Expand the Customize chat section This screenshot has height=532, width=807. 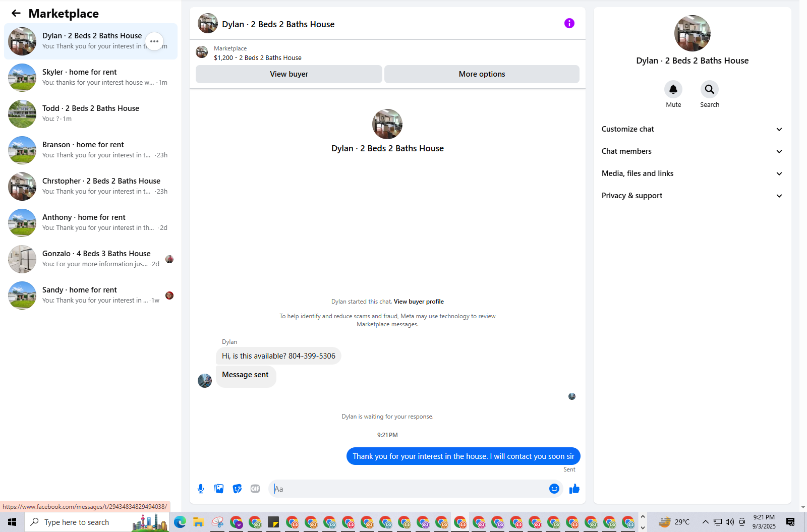[x=693, y=129]
